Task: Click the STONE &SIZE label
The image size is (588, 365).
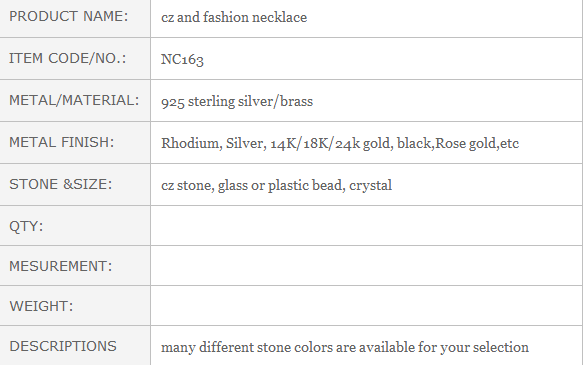Action: coord(61,185)
